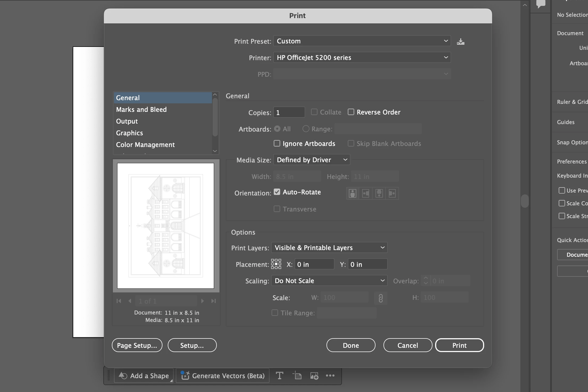This screenshot has height=392, width=588.
Task: Click the Type tool icon in taskbar
Action: click(279, 375)
